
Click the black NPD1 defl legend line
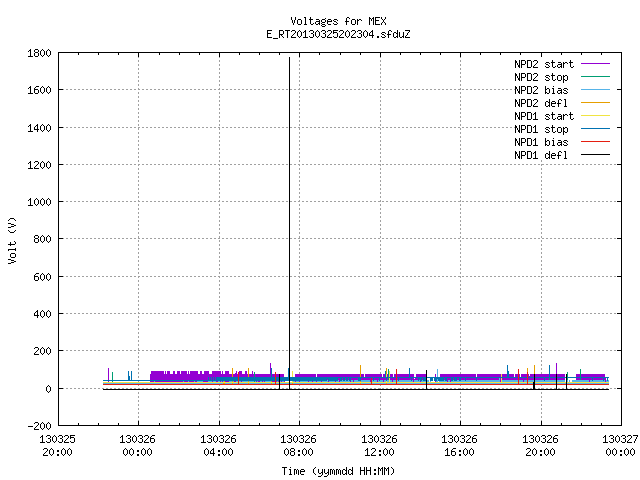[x=595, y=155]
